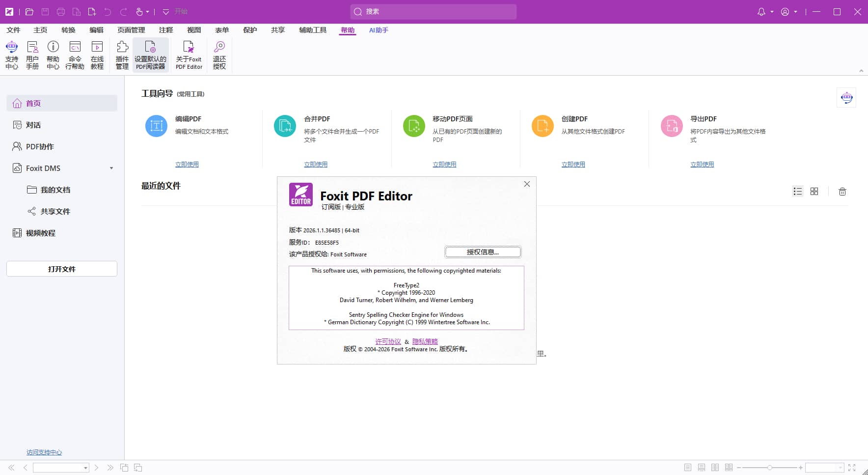868x475 pixels.
Task: Open the account dropdown arrow
Action: pyautogui.click(x=795, y=12)
